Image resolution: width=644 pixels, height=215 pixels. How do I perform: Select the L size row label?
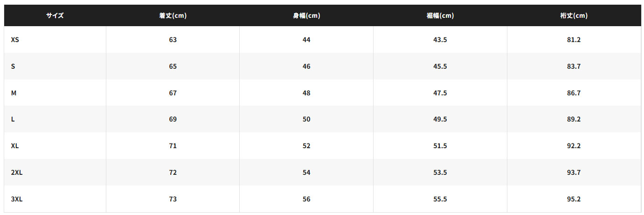click(13, 119)
